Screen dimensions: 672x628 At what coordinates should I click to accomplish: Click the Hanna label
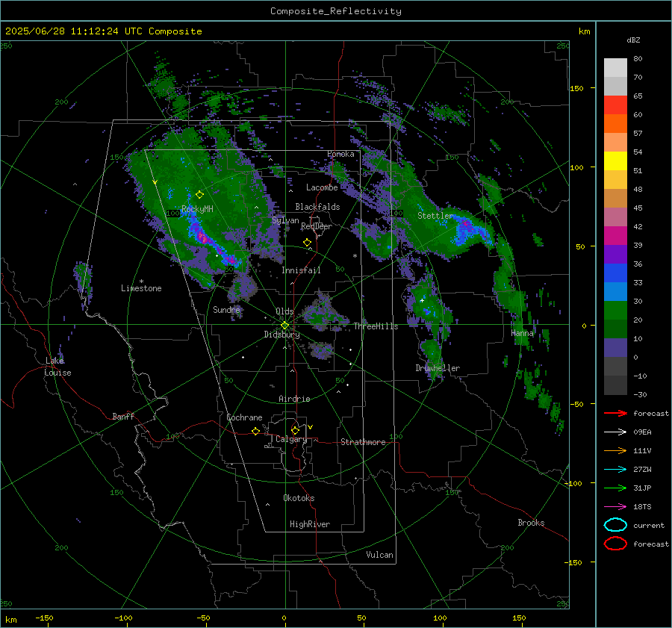(x=522, y=333)
